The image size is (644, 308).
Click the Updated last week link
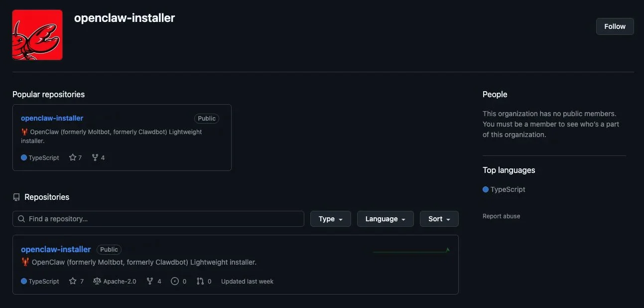point(247,281)
